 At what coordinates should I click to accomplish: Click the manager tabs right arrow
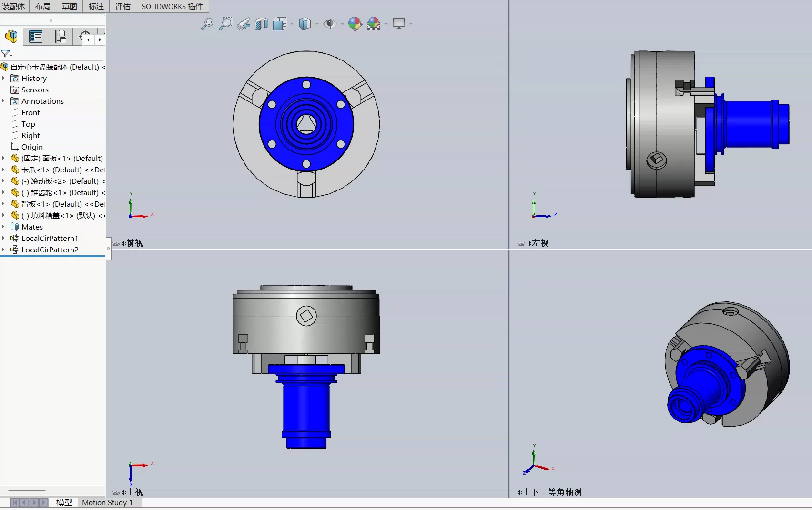coord(100,40)
